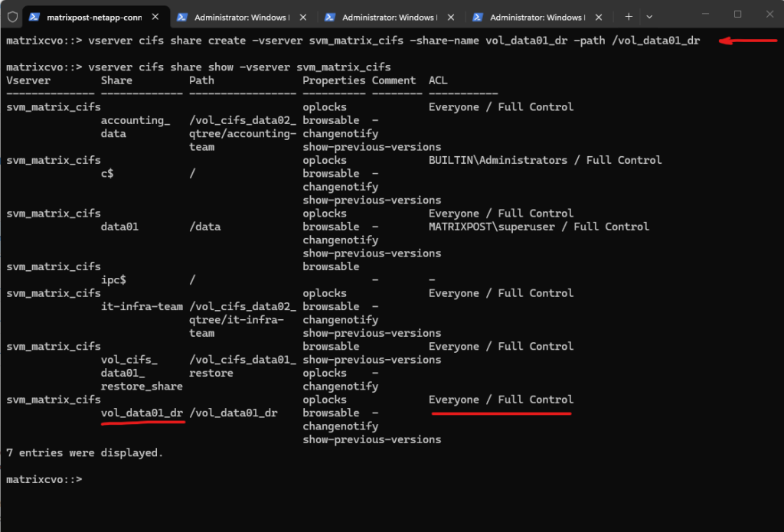Click the '7 entries were displayed.' line

pos(84,452)
